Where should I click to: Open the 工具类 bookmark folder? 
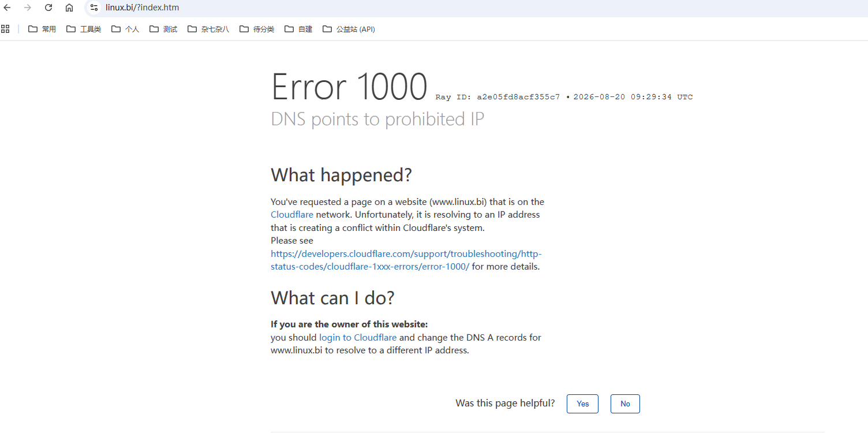pos(84,29)
